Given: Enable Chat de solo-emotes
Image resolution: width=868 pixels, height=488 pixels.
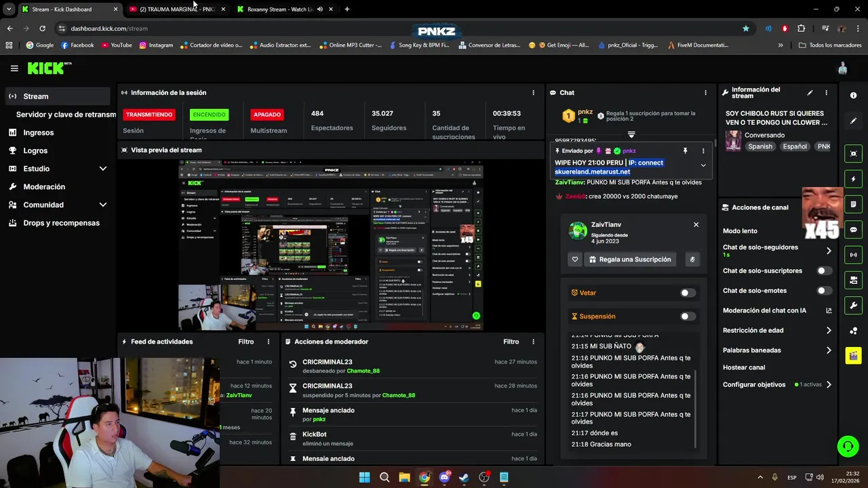Looking at the screenshot, I should [x=824, y=291].
